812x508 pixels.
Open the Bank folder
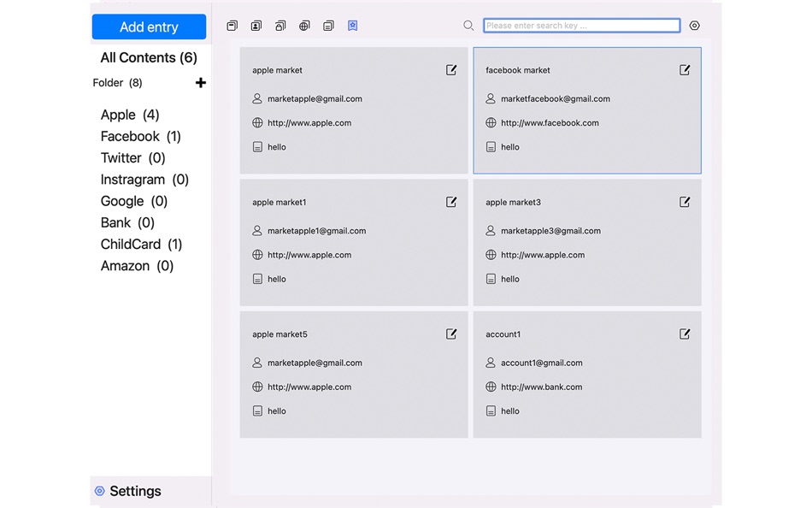127,222
